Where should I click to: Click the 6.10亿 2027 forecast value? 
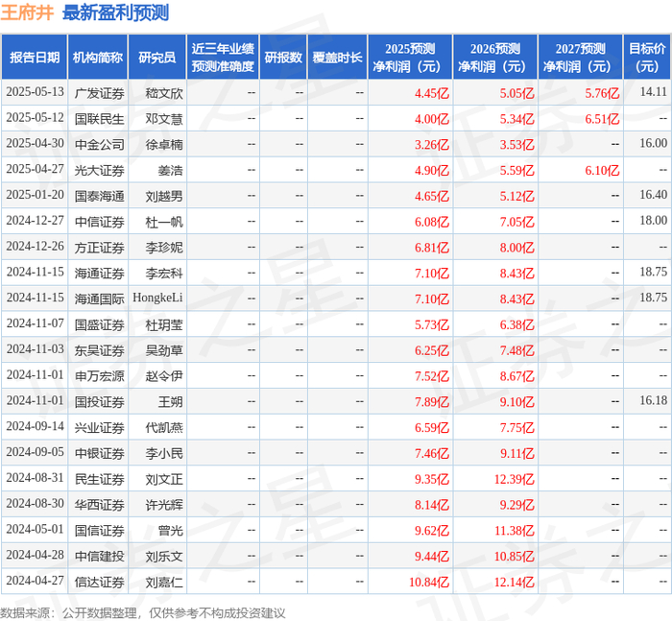[x=602, y=170]
